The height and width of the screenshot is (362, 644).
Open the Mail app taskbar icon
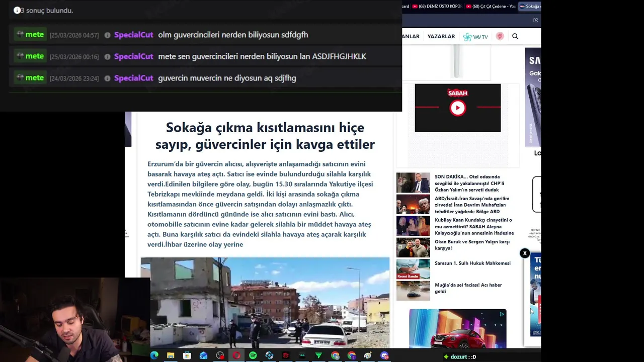click(203, 355)
